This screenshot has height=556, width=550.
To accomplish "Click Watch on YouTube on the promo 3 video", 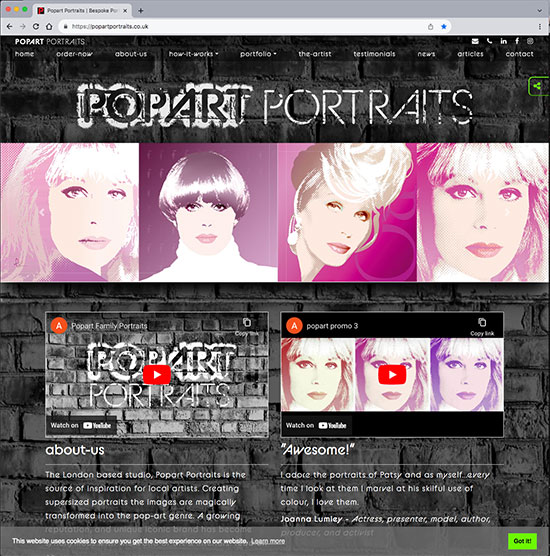I will (316, 425).
